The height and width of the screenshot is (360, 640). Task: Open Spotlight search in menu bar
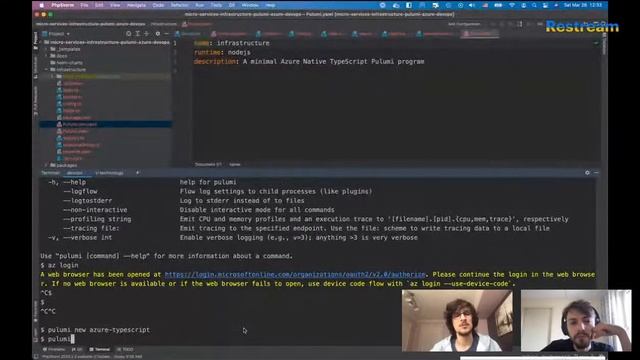point(534,5)
